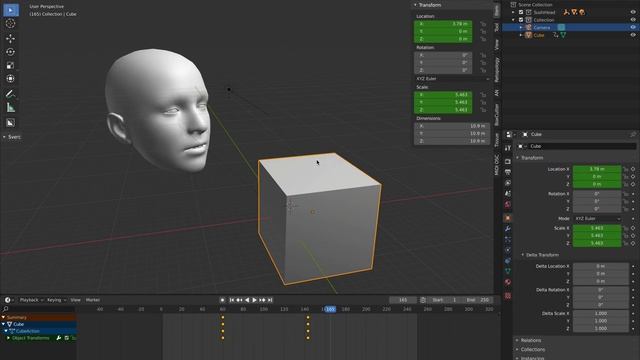Open the View Layer properties tab icon
The height and width of the screenshot is (360, 640).
click(508, 183)
